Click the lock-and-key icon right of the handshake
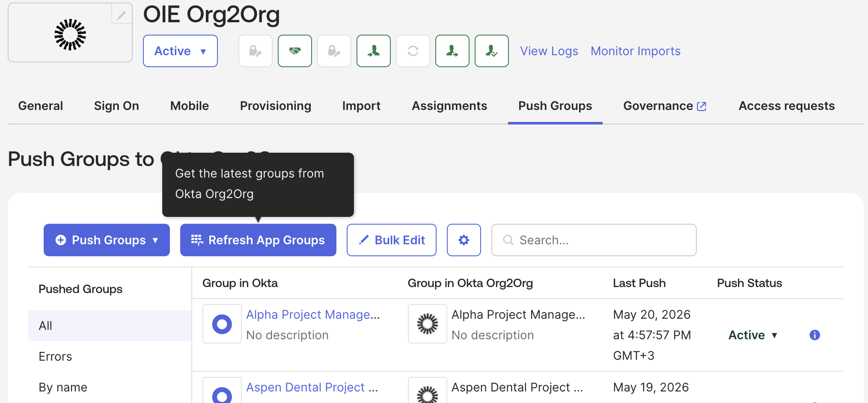The height and width of the screenshot is (403, 868). click(334, 51)
